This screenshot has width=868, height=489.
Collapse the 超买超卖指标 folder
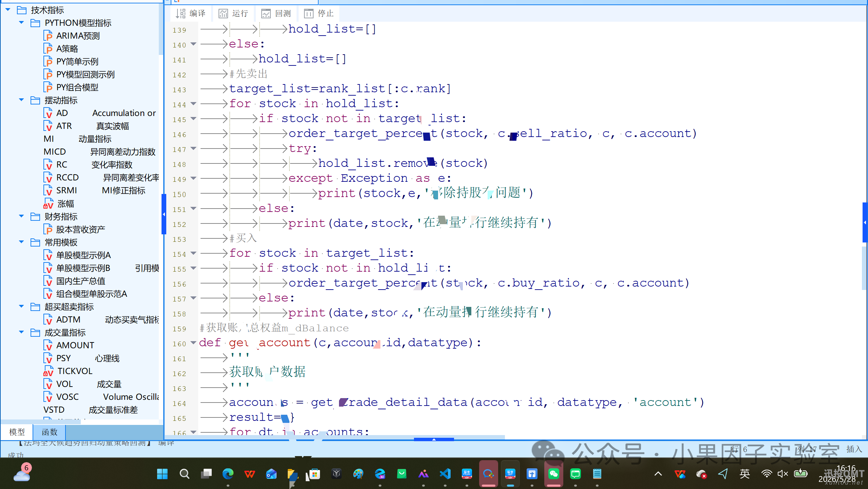(x=21, y=307)
